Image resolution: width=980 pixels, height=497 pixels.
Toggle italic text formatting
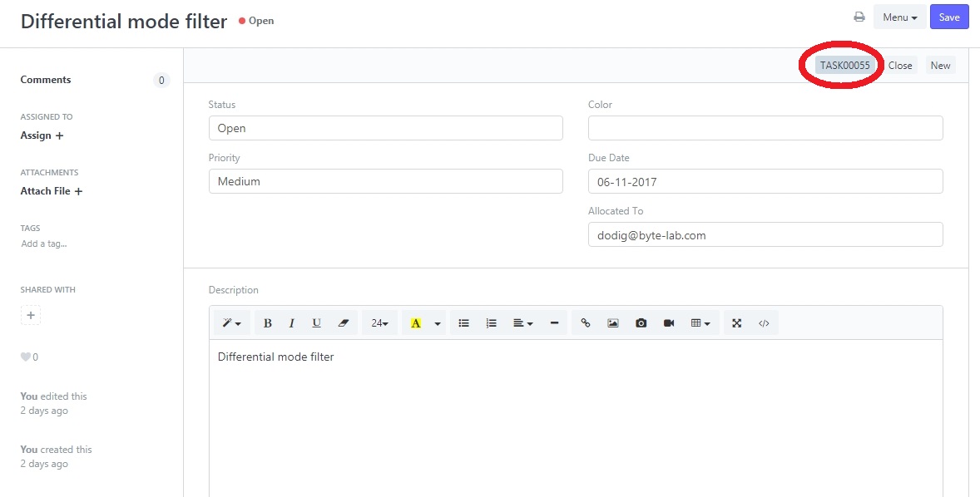point(291,323)
